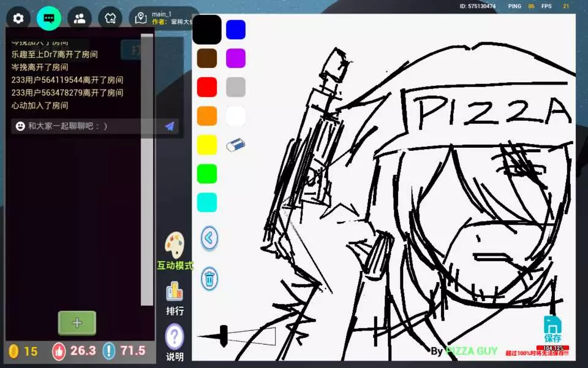
Task: Choose the cyan color swatch
Action: [x=207, y=203]
